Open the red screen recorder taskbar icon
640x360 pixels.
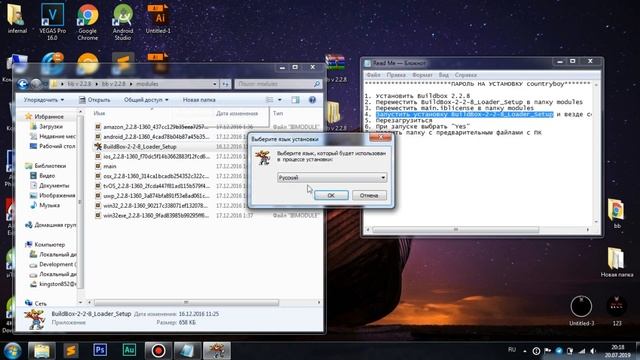[158, 350]
